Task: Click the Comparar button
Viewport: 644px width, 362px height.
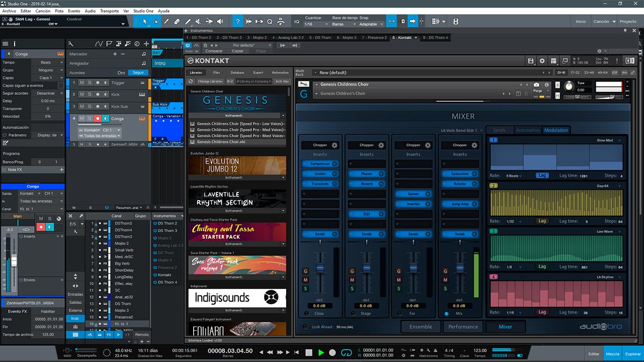Action: pyautogui.click(x=214, y=51)
